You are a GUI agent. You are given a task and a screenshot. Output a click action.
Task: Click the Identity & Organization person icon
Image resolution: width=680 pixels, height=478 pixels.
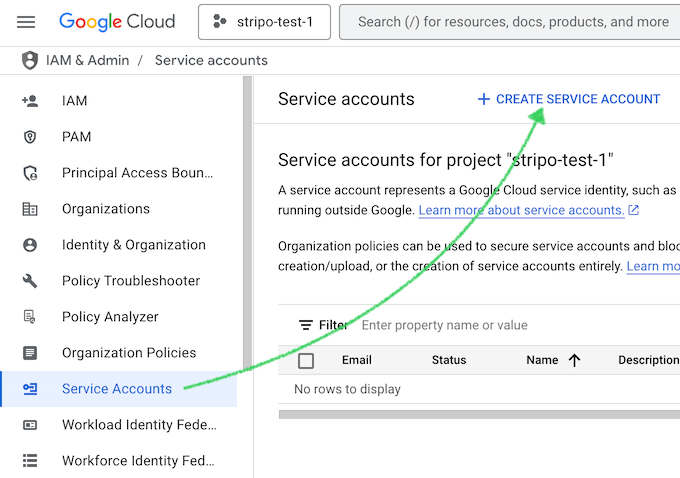(x=30, y=245)
